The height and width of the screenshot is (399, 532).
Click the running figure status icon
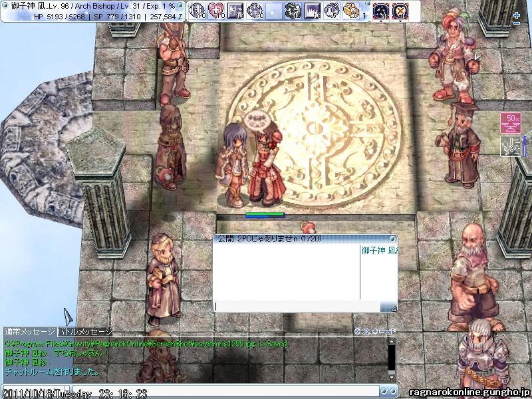coord(511,146)
